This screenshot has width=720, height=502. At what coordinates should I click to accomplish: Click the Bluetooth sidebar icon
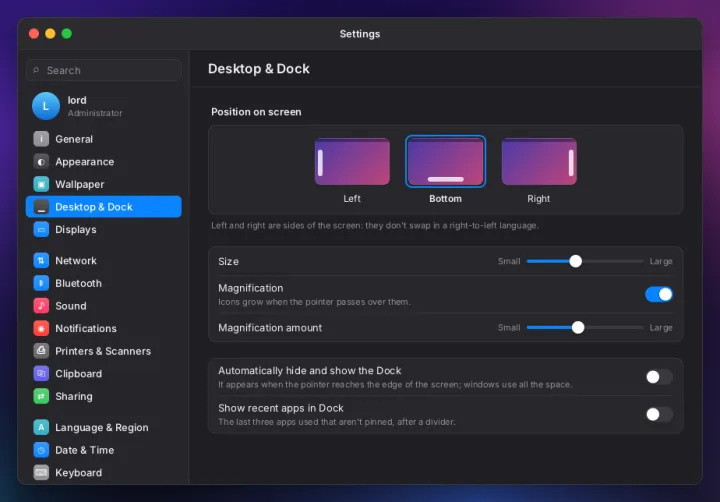pos(41,283)
